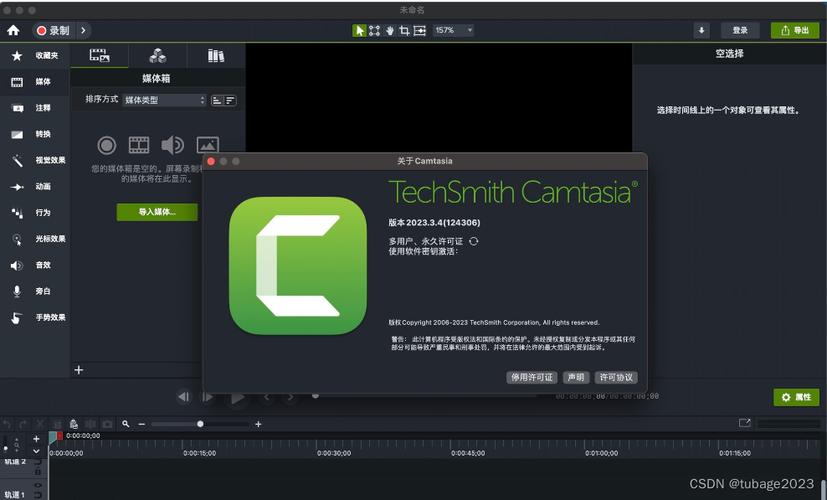Click the download arrow icon
827x500 pixels.
tap(701, 31)
